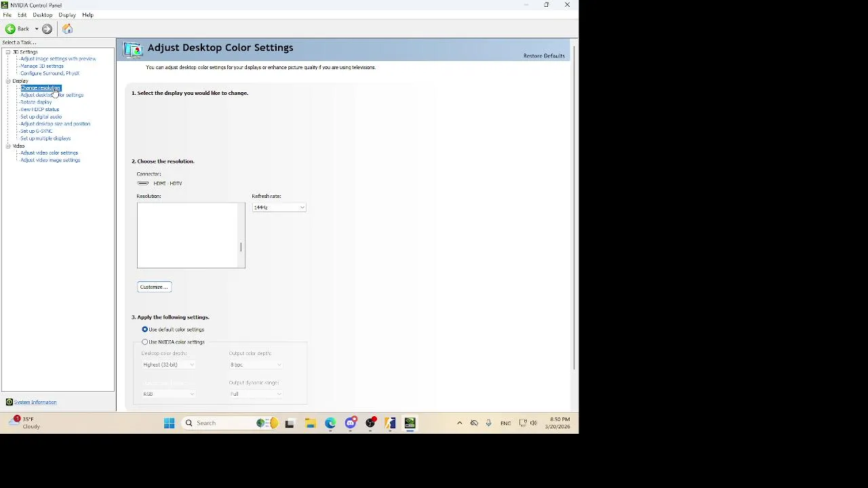Open Task View from the taskbar
This screenshot has height=488, width=868.
point(290,423)
